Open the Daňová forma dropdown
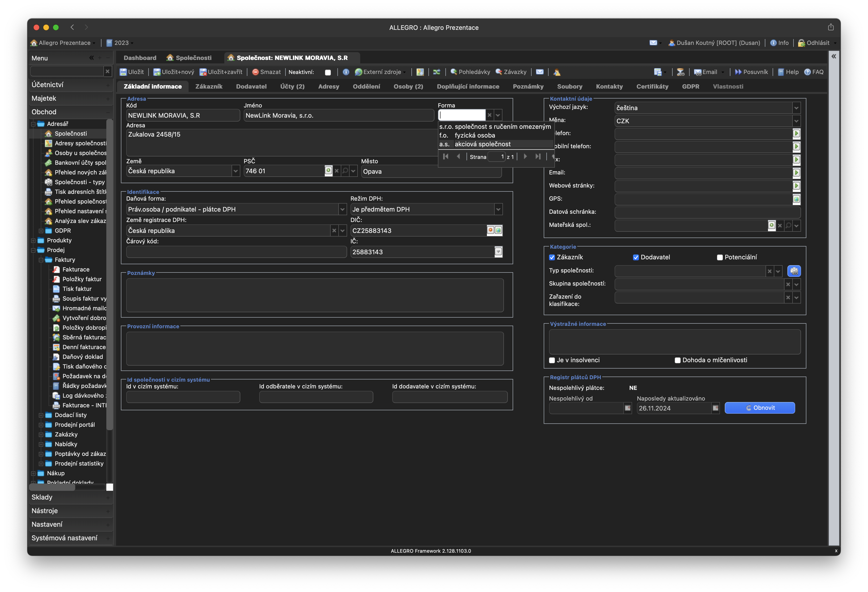This screenshot has height=592, width=868. 342,209
